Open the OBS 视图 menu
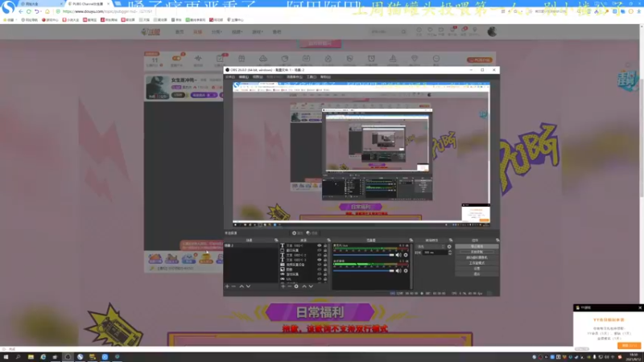Image resolution: width=644 pixels, height=362 pixels. tap(258, 76)
